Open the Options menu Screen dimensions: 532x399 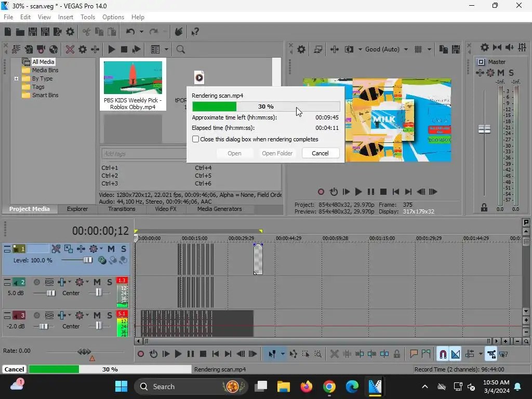coord(113,17)
